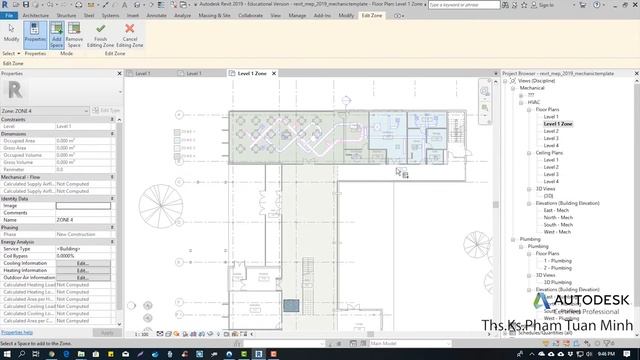Select {3D} view in Project Browser
This screenshot has width=640, height=360.
click(548, 196)
